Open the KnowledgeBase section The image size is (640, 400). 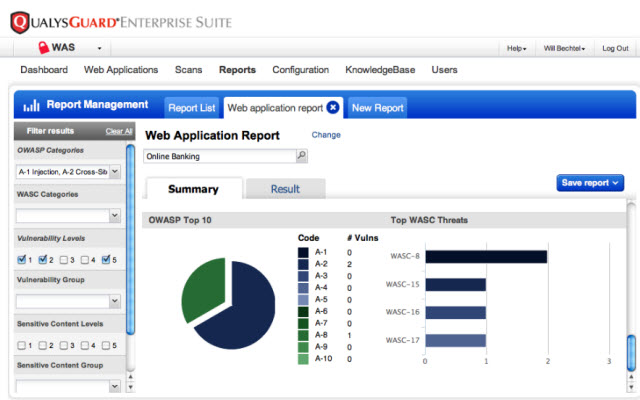pyautogui.click(x=380, y=70)
